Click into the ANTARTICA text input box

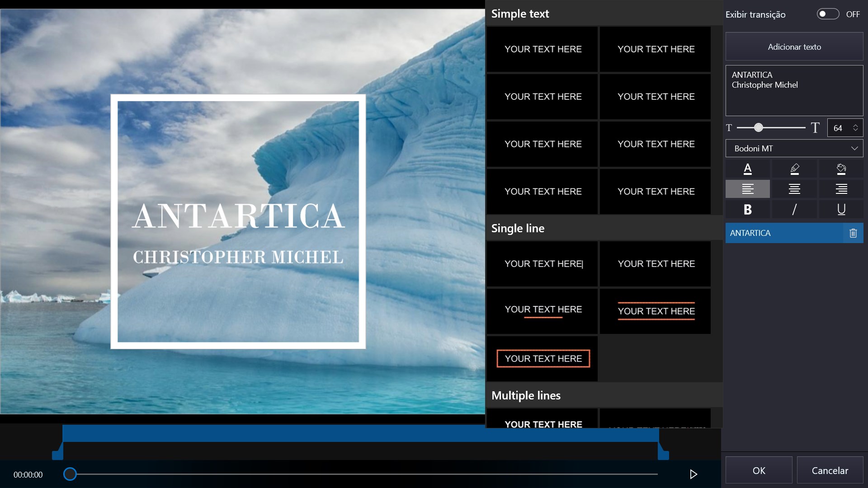(794, 90)
